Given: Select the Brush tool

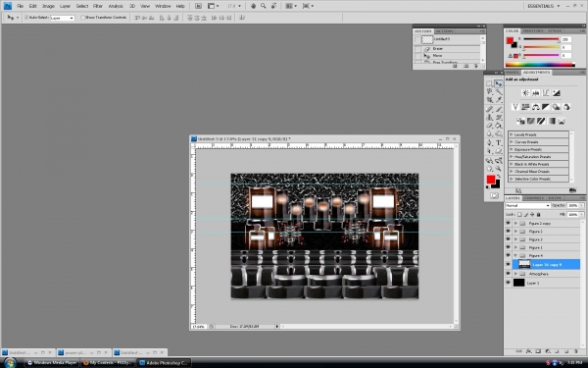Looking at the screenshot, I should coord(499,109).
